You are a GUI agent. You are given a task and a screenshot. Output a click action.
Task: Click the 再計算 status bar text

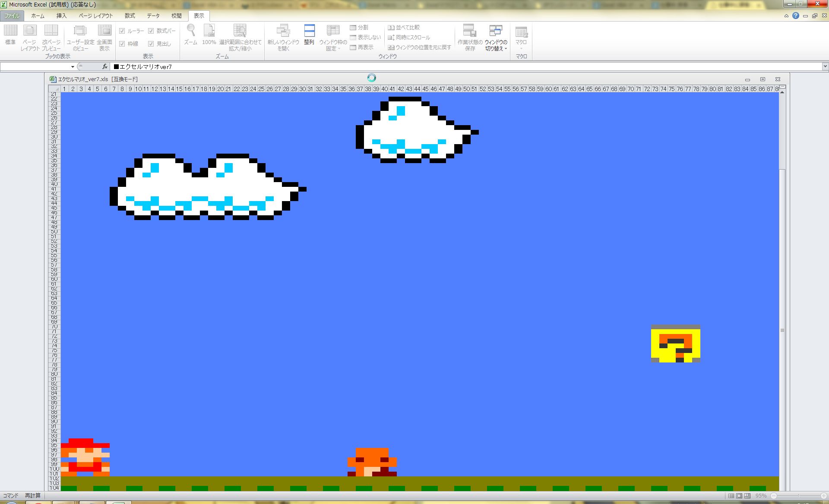point(32,496)
